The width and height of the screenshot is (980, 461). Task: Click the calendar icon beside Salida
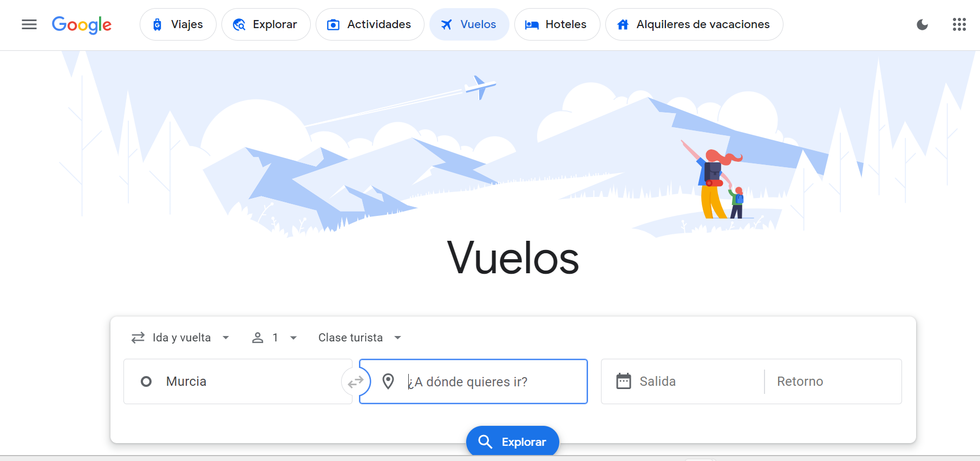[624, 381]
